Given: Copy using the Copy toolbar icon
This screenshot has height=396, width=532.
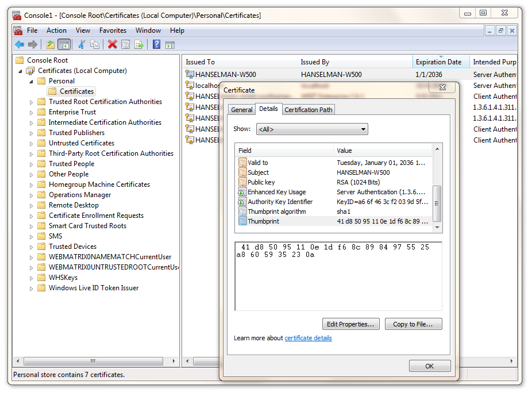Looking at the screenshot, I should [96, 44].
